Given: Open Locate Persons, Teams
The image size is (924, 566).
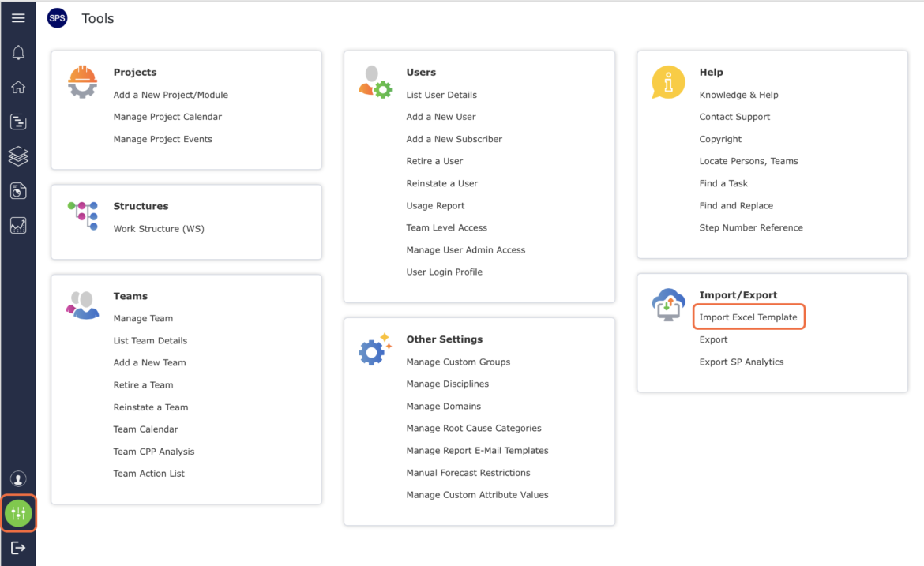Looking at the screenshot, I should click(749, 161).
